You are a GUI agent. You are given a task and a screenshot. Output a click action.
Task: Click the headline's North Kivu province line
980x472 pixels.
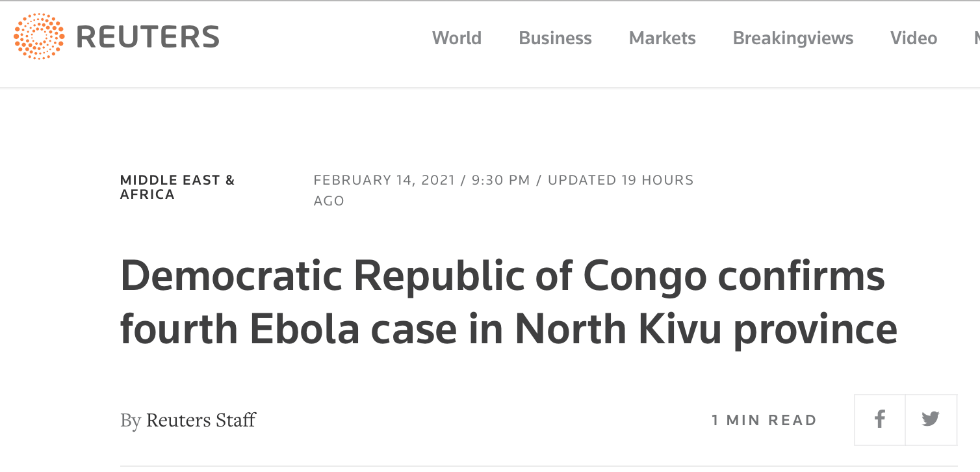[508, 329]
